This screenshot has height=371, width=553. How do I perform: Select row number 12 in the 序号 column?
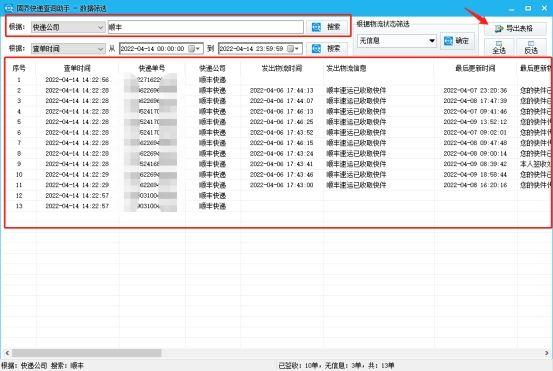click(19, 195)
